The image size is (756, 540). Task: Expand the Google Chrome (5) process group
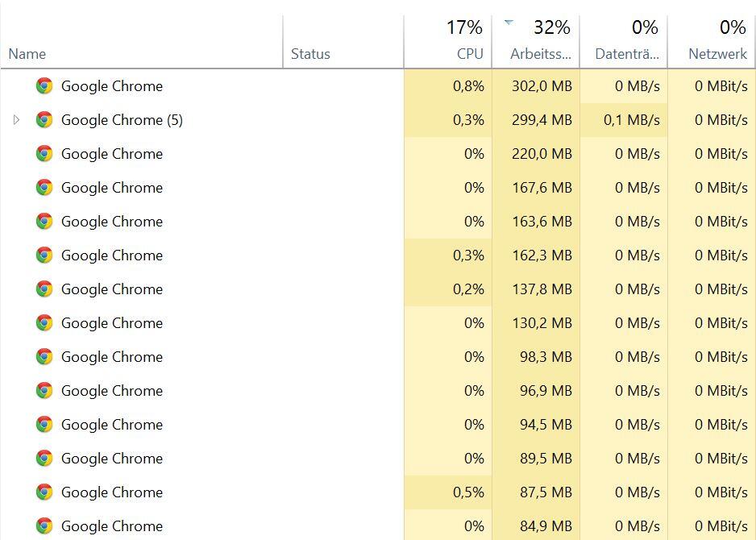16,119
